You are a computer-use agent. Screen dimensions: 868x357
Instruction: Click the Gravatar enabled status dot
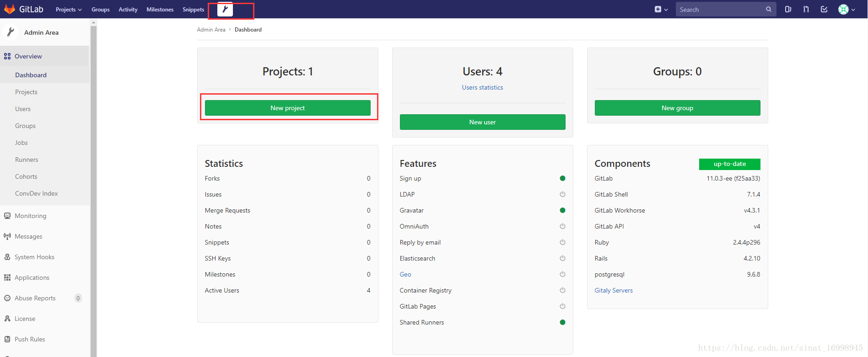pyautogui.click(x=562, y=210)
